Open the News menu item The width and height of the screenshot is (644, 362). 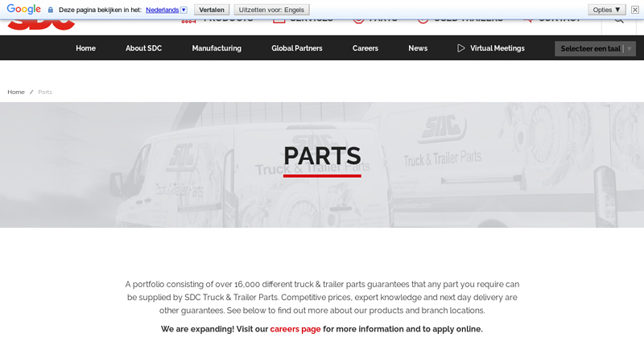click(418, 48)
